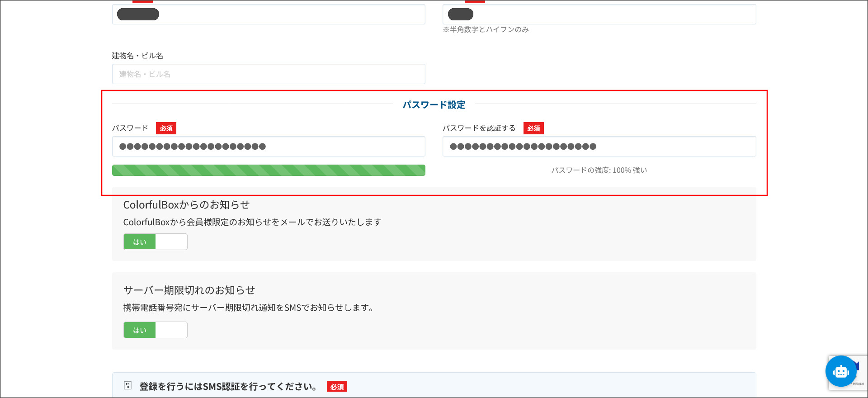Click the green password strength bar

click(x=269, y=171)
